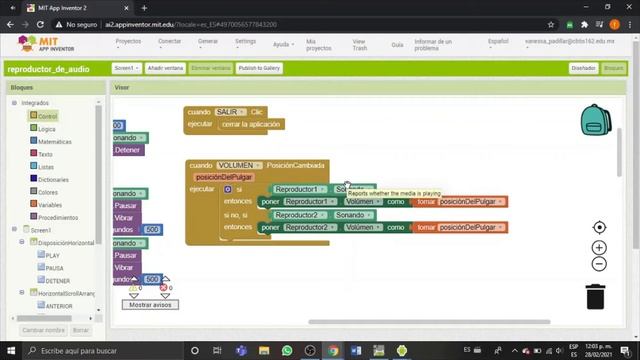
Task: Click the Bloques view button
Action: 613,68
